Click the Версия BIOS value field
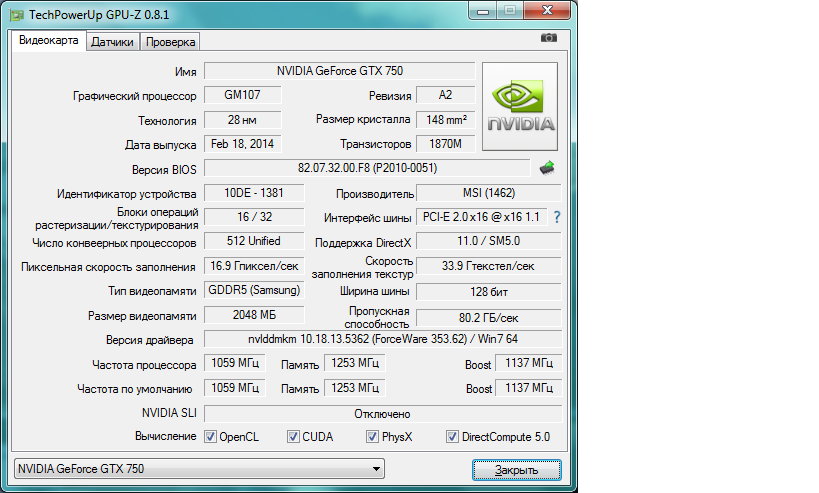Viewport: 819px width, 493px height. pyautogui.click(x=367, y=168)
